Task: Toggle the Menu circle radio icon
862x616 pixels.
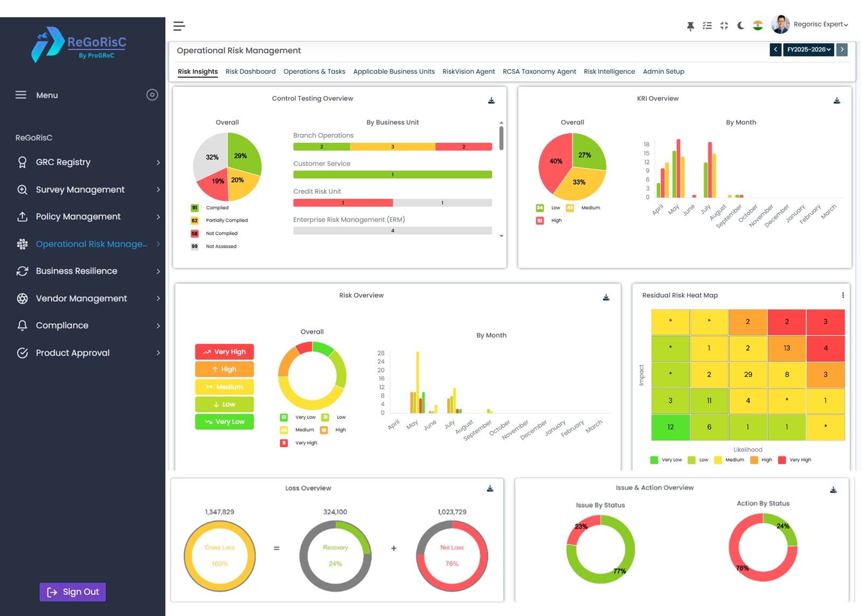Action: coord(152,95)
